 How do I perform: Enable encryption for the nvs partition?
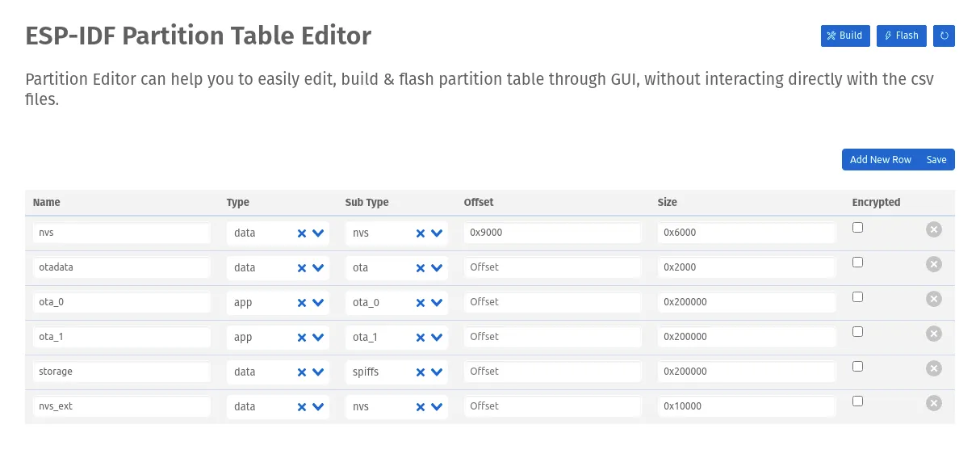tap(857, 228)
